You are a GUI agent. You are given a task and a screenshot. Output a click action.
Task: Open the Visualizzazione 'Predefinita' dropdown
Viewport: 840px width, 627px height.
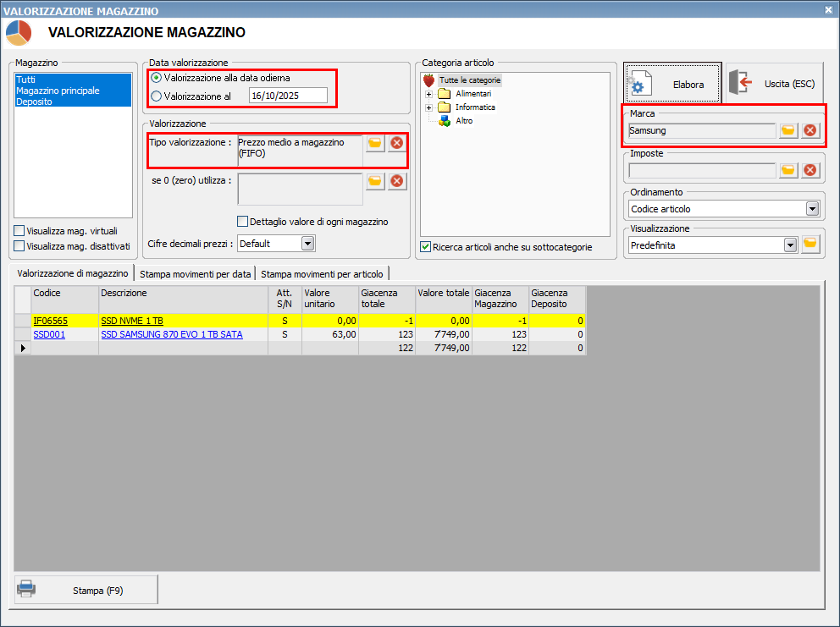click(x=790, y=245)
